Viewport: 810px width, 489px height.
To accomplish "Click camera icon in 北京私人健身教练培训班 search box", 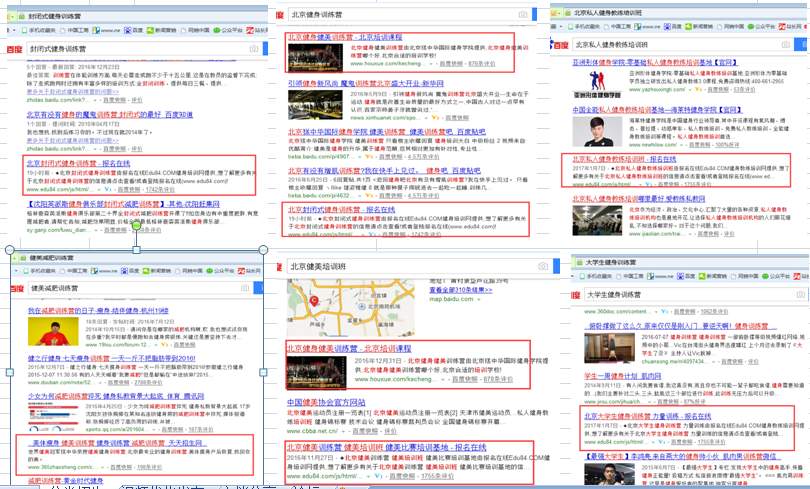I will tap(785, 45).
